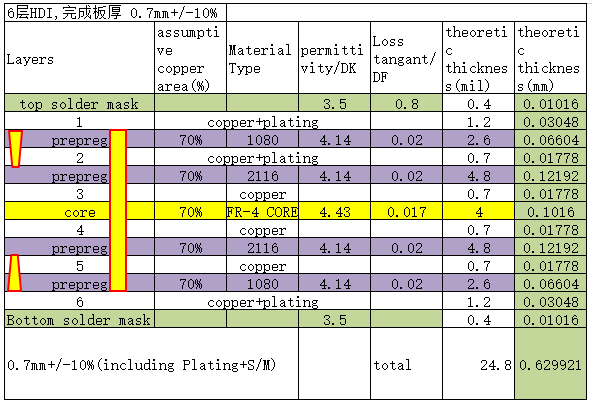Click the "0.7mm+/-10%(including Plating+S/M)" cell

tap(151, 364)
